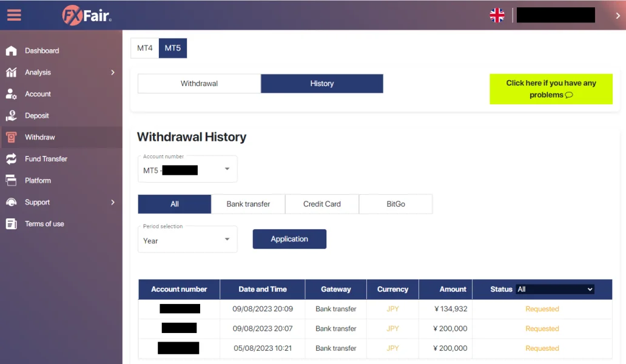Click 'Click here if you have any problems'
626x364 pixels.
pyautogui.click(x=551, y=89)
